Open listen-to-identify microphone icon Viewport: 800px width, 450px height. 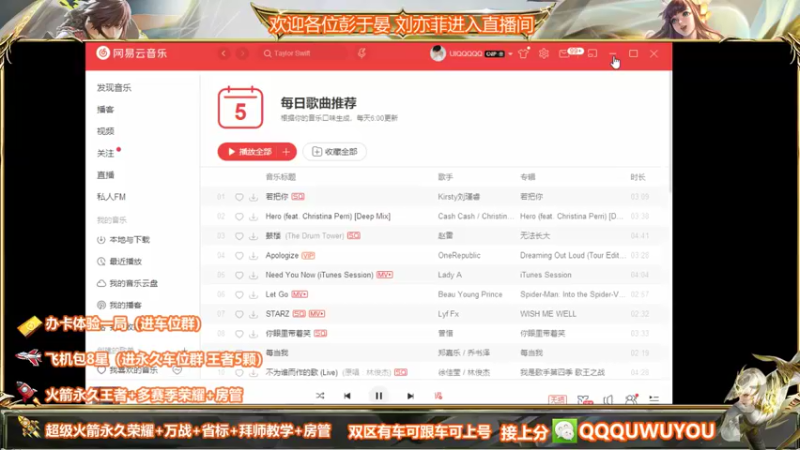coord(362,53)
